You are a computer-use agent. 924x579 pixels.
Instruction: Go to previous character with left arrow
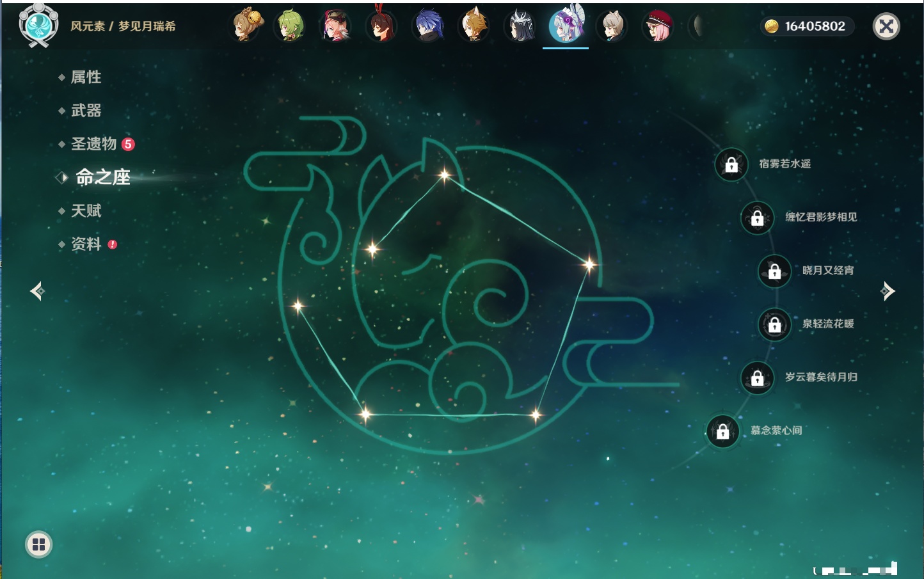pyautogui.click(x=37, y=291)
